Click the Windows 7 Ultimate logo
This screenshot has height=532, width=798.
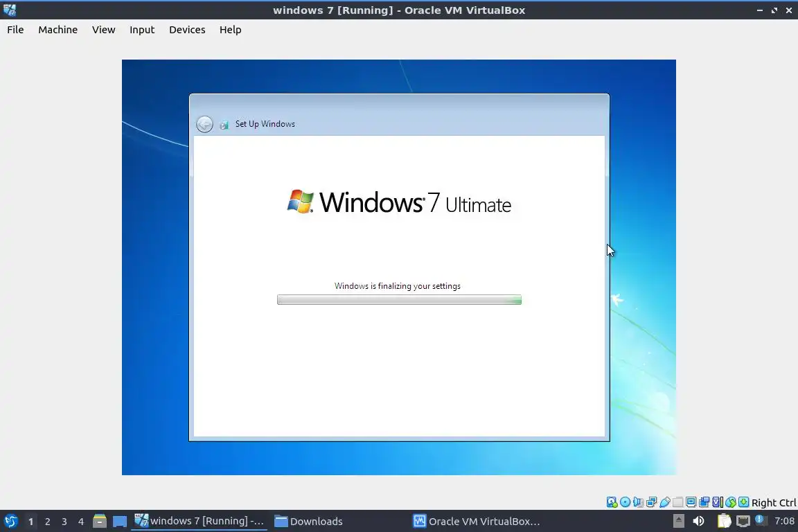coord(399,202)
